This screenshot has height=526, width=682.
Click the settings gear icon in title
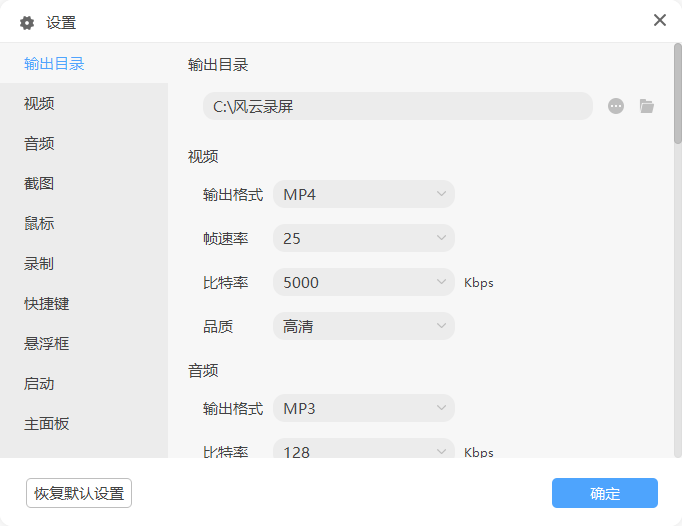[27, 22]
